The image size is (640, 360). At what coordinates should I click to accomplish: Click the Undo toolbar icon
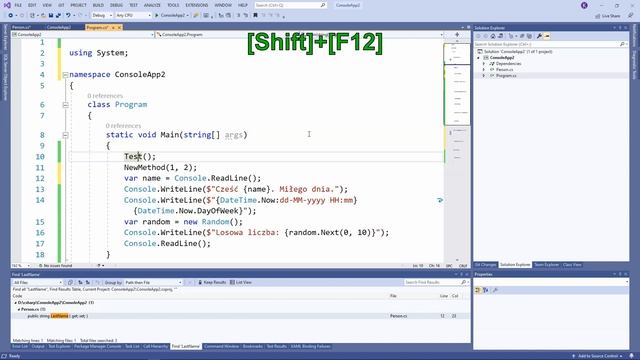pyautogui.click(x=68, y=16)
